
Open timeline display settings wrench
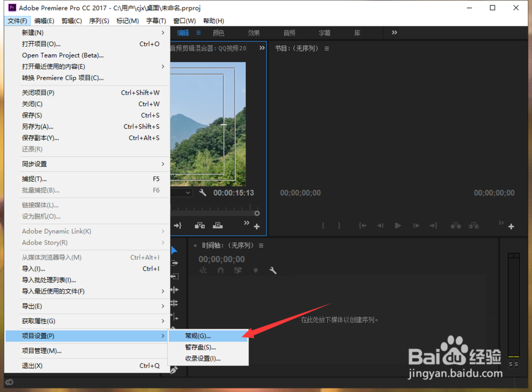(273, 270)
